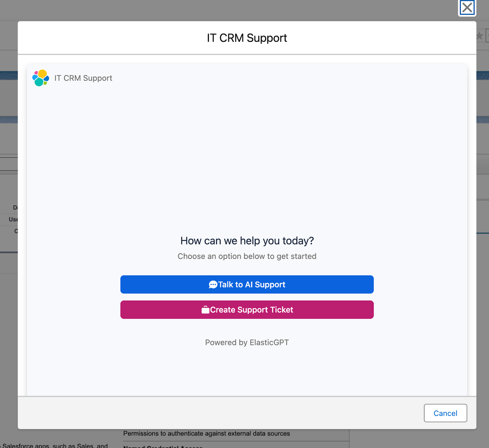Image resolution: width=489 pixels, height=448 pixels.
Task: Cancel the IT CRM Support dialog
Action: 445,413
